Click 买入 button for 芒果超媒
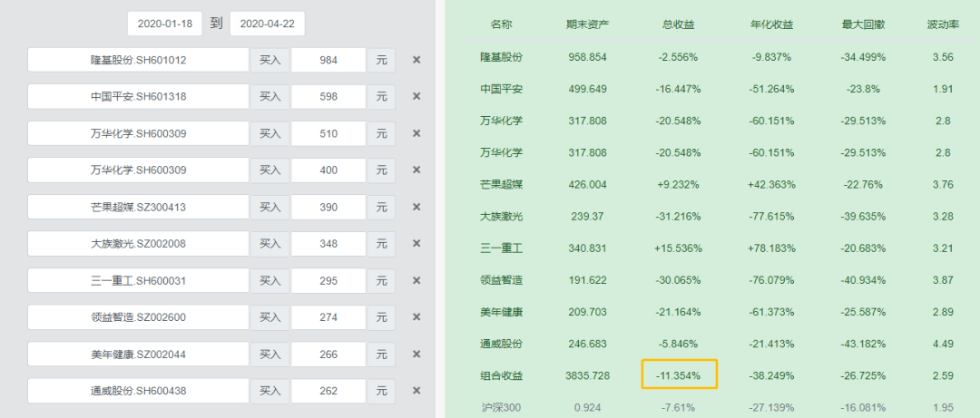Screen dimensions: 980x418 pyautogui.click(x=270, y=207)
